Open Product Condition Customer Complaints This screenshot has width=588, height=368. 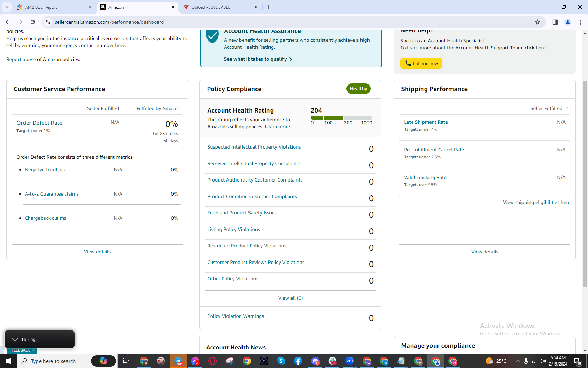pos(252,196)
